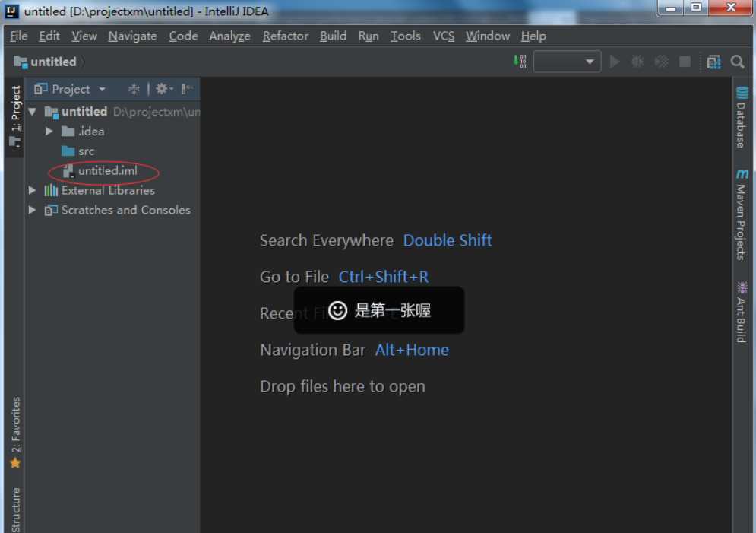
Task: Click the 'Drop files here to open' text
Action: pos(343,387)
